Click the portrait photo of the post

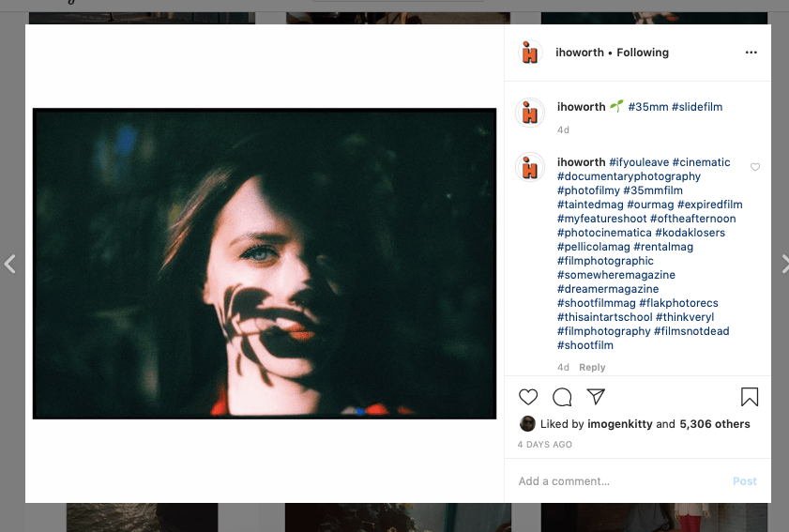(265, 264)
